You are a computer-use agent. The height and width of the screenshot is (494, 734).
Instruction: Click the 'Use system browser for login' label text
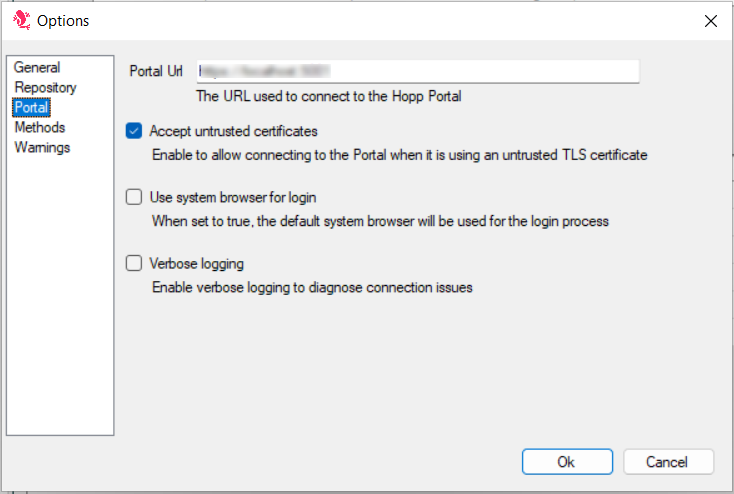click(232, 197)
